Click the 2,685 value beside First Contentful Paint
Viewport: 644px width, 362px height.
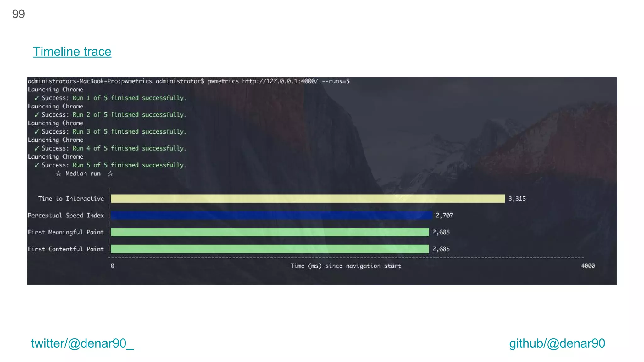(441, 249)
